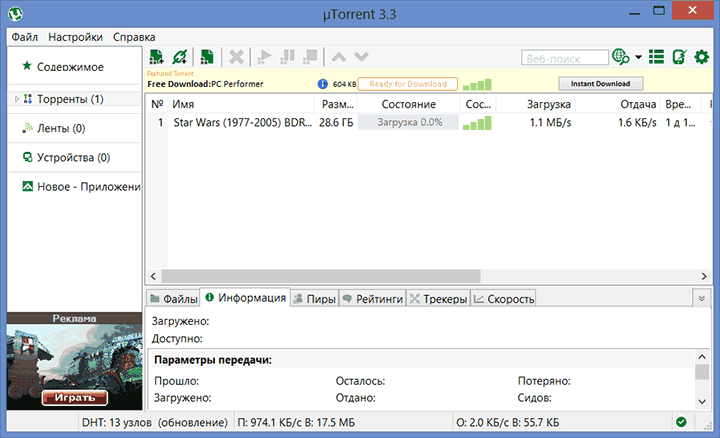Click the Remove torrent X icon
The width and height of the screenshot is (720, 438).
(236, 57)
